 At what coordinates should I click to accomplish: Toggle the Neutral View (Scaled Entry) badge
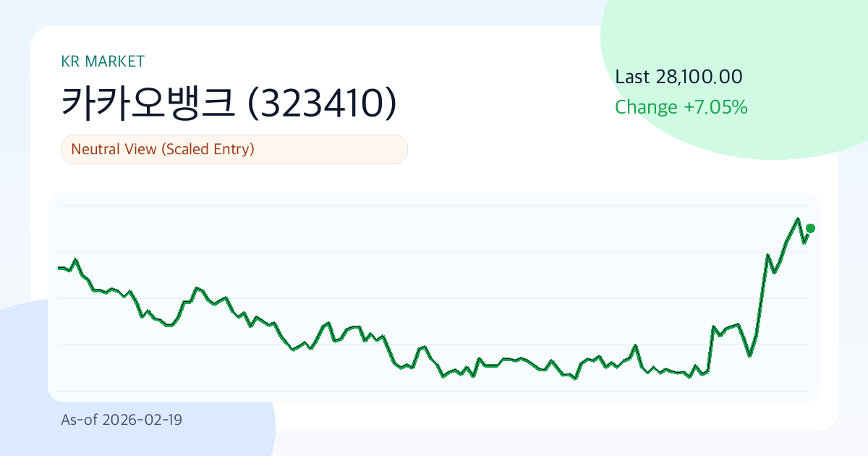(234, 149)
